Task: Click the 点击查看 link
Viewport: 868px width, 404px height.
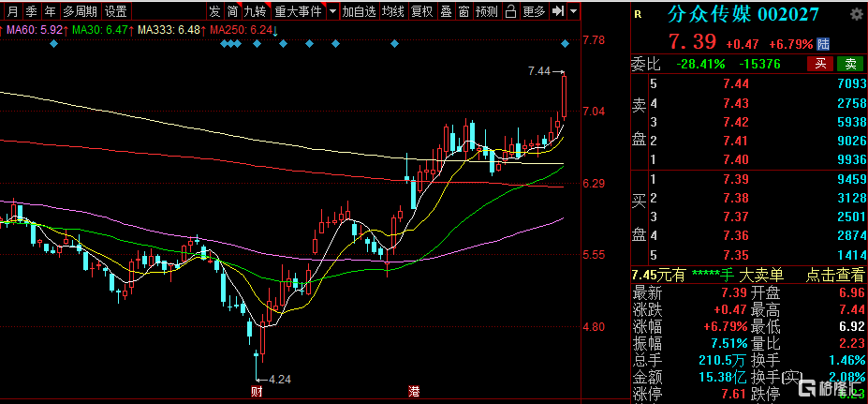Action: point(834,274)
